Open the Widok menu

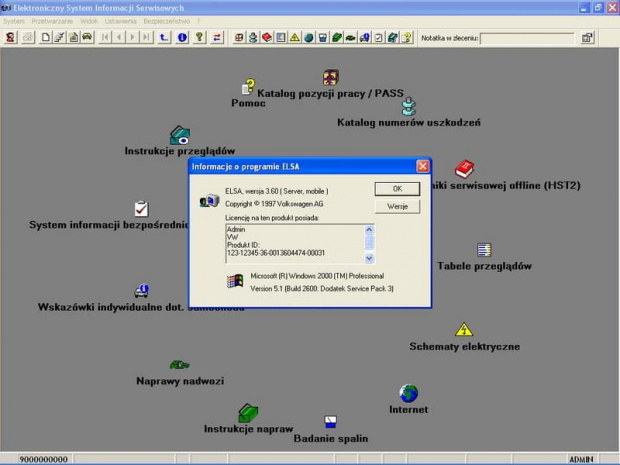[89, 21]
